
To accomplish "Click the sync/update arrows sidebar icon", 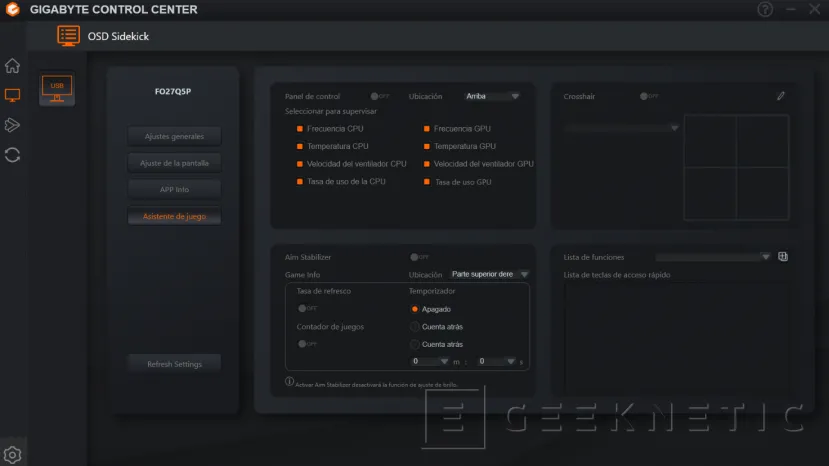I will point(12,155).
